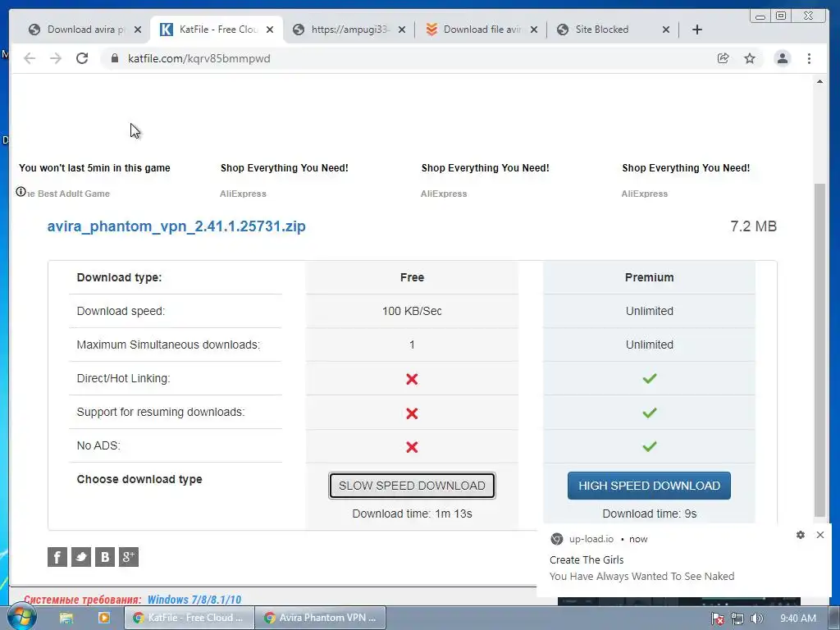840x630 pixels.
Task: Share on Google Plus icon
Action: [x=129, y=557]
